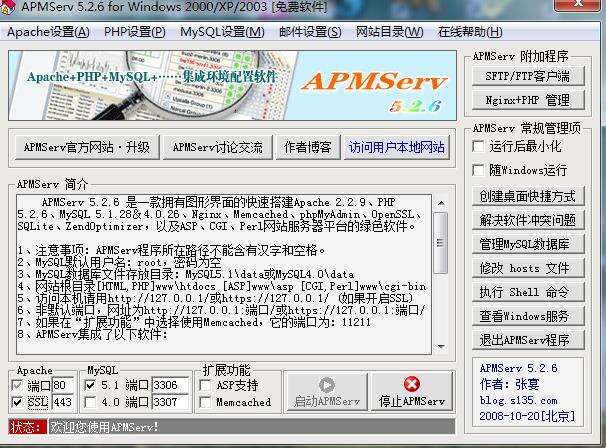
Task: Tick the Memcached extension checkbox
Action: (x=206, y=402)
